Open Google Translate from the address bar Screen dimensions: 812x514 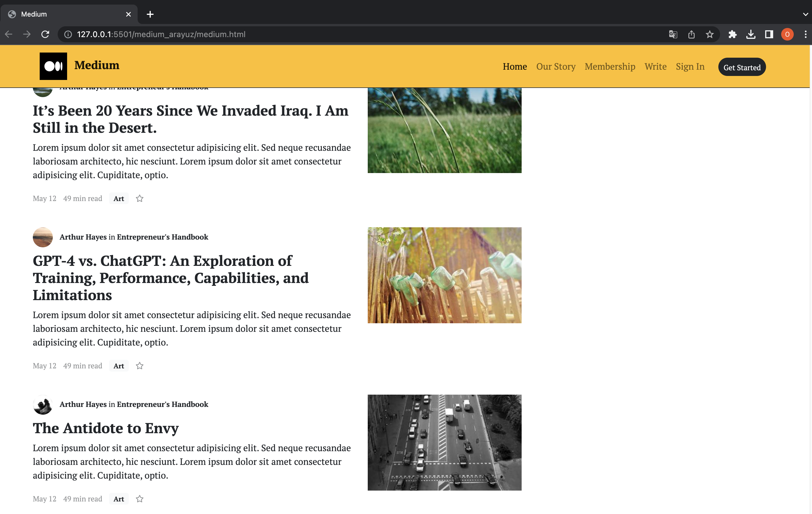point(673,34)
